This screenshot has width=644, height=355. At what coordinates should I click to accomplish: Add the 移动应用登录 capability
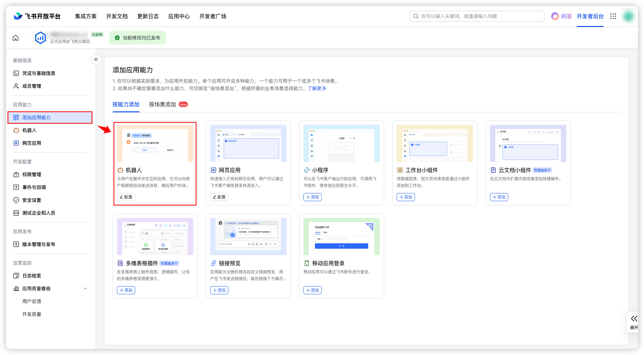(313, 290)
